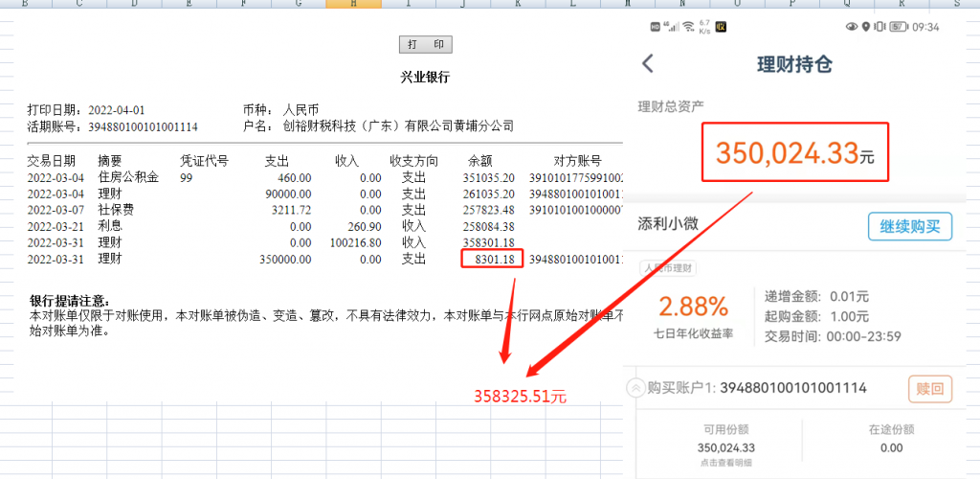The height and width of the screenshot is (479, 980).
Task: Tap the HD indicator in phone status bar
Action: point(655,27)
